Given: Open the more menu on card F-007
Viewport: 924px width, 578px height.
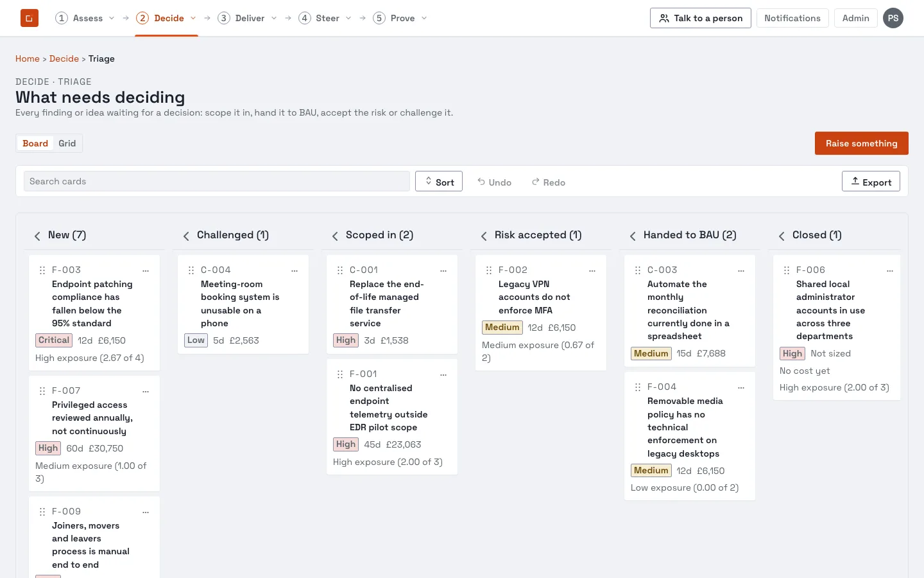Looking at the screenshot, I should (146, 391).
